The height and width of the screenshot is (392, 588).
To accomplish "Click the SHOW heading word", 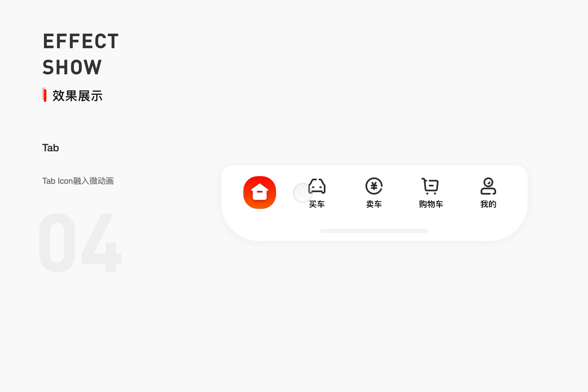I will pos(72,67).
